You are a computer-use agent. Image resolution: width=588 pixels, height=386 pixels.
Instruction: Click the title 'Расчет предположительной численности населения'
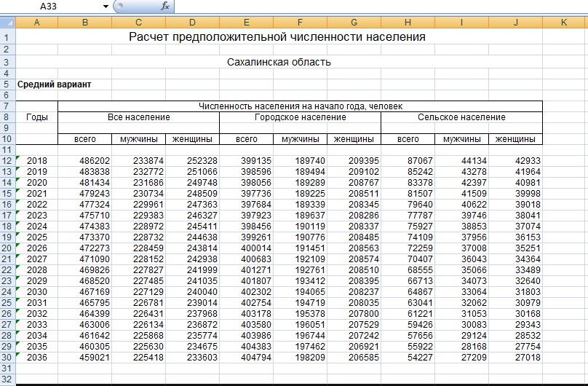(277, 36)
